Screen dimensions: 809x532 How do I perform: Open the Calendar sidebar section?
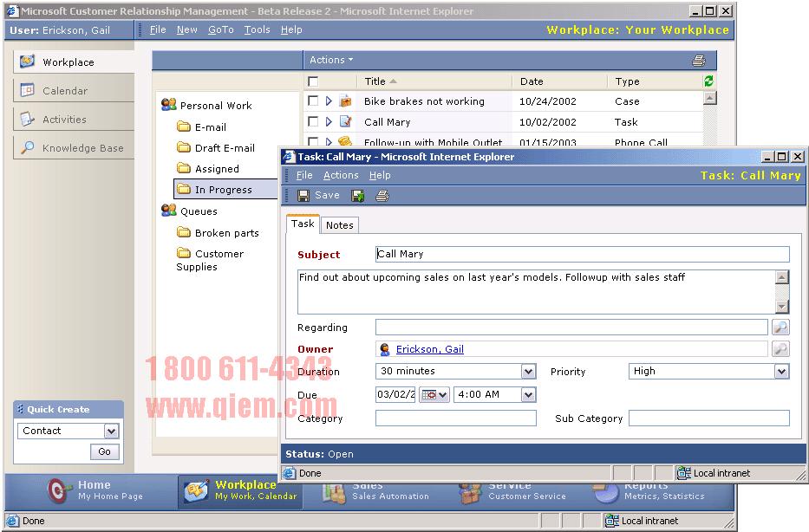[x=74, y=91]
